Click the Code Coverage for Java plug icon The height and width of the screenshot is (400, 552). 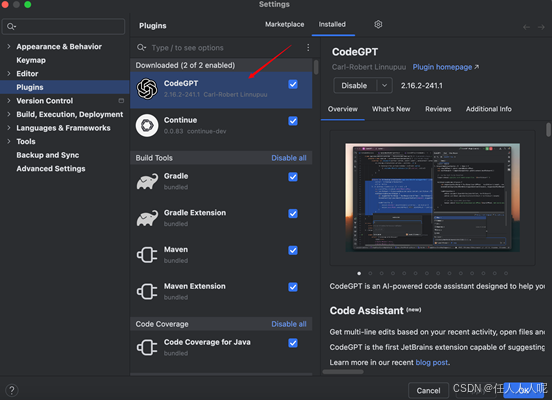[147, 348]
